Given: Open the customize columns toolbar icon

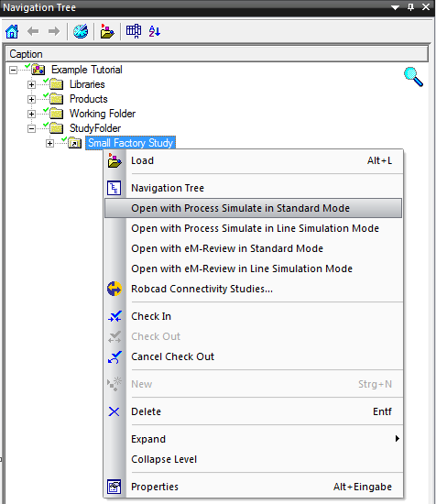Looking at the screenshot, I should pyautogui.click(x=134, y=31).
